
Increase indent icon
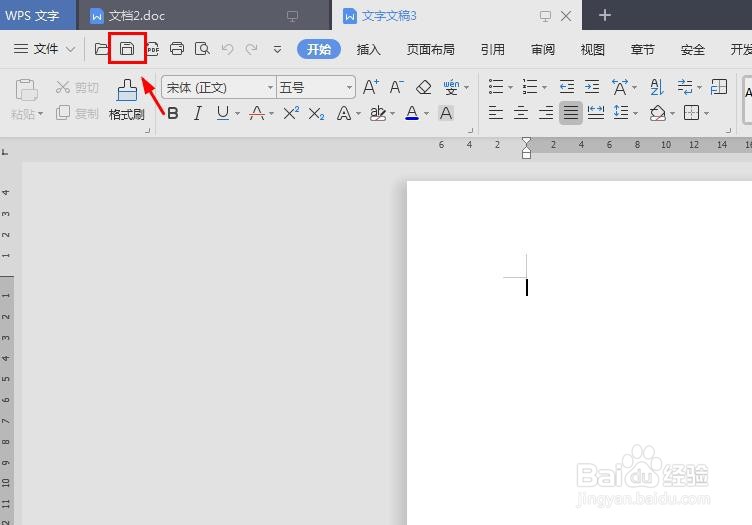[592, 87]
